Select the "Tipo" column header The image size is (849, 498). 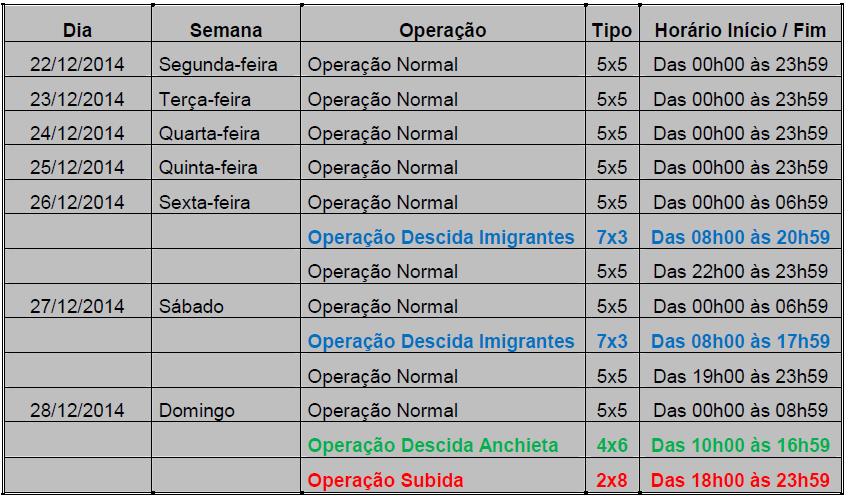pyautogui.click(x=611, y=30)
